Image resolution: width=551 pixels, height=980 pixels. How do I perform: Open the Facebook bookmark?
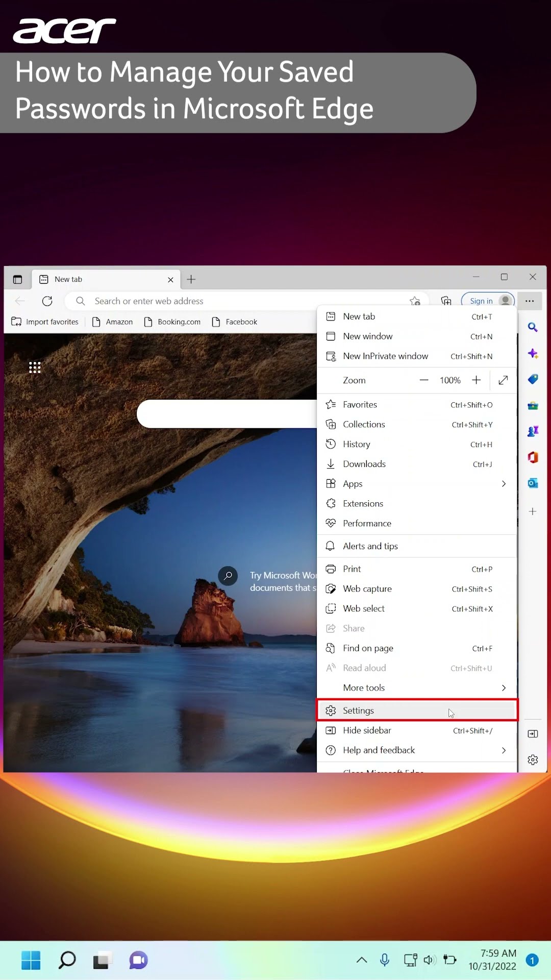click(235, 322)
